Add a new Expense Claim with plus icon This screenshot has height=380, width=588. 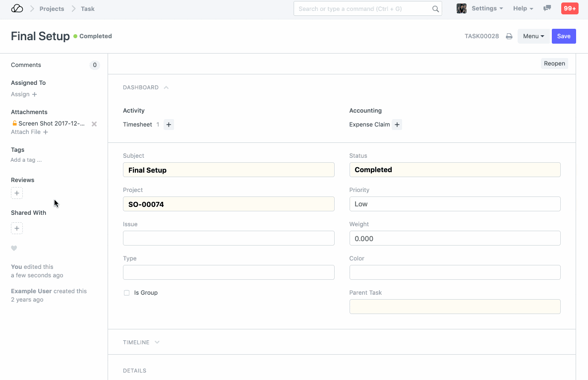(x=397, y=125)
